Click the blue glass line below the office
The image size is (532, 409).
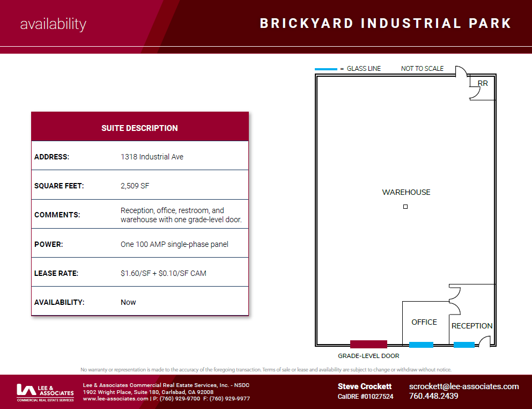tap(421, 345)
